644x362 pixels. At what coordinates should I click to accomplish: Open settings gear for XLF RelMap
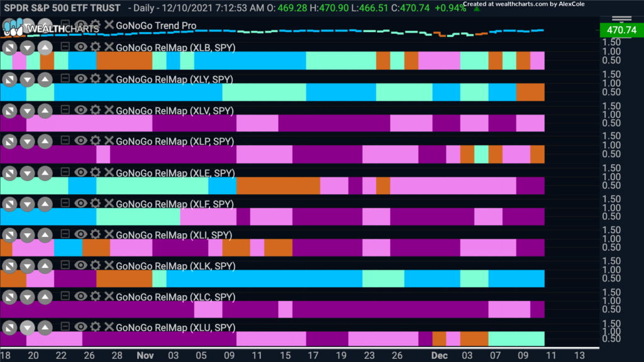point(96,203)
